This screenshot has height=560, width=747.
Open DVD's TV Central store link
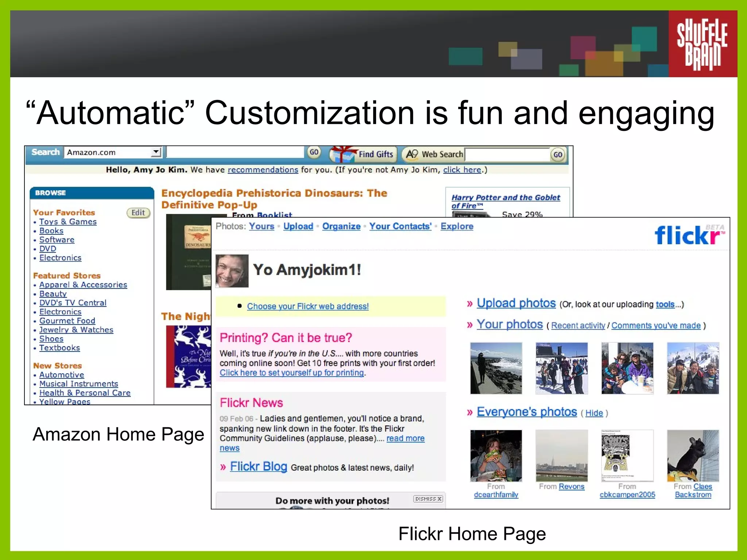point(73,303)
